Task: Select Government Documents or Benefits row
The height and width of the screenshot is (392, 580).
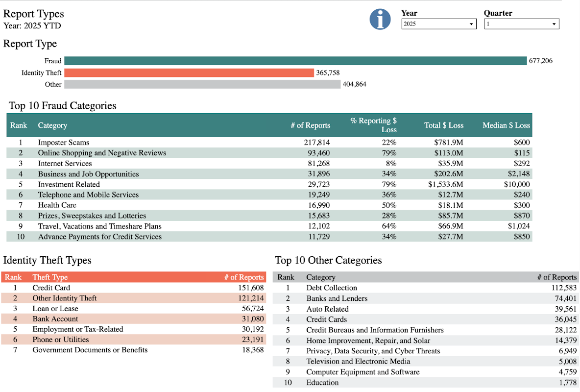Action: coord(90,350)
